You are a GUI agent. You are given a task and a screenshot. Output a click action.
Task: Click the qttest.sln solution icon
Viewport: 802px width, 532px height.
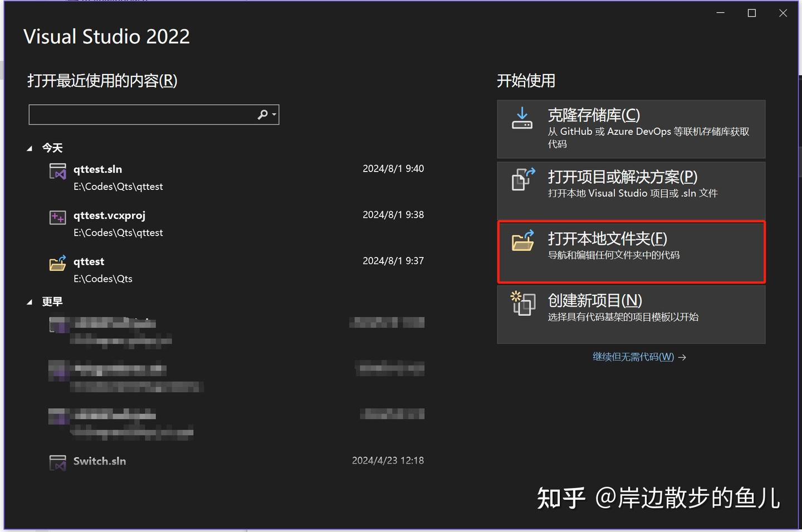(x=57, y=172)
